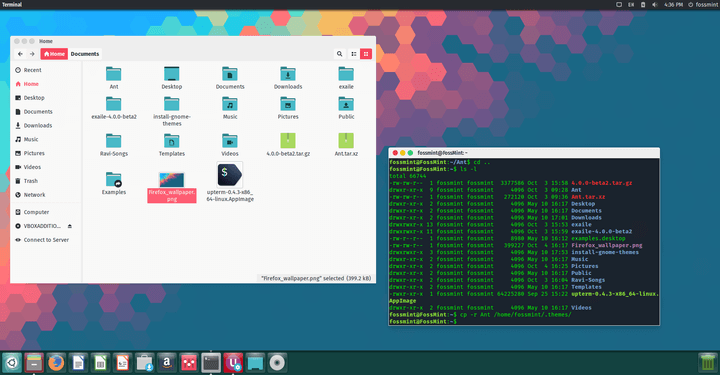Go forward using the file manager forward arrow

[x=32, y=54]
